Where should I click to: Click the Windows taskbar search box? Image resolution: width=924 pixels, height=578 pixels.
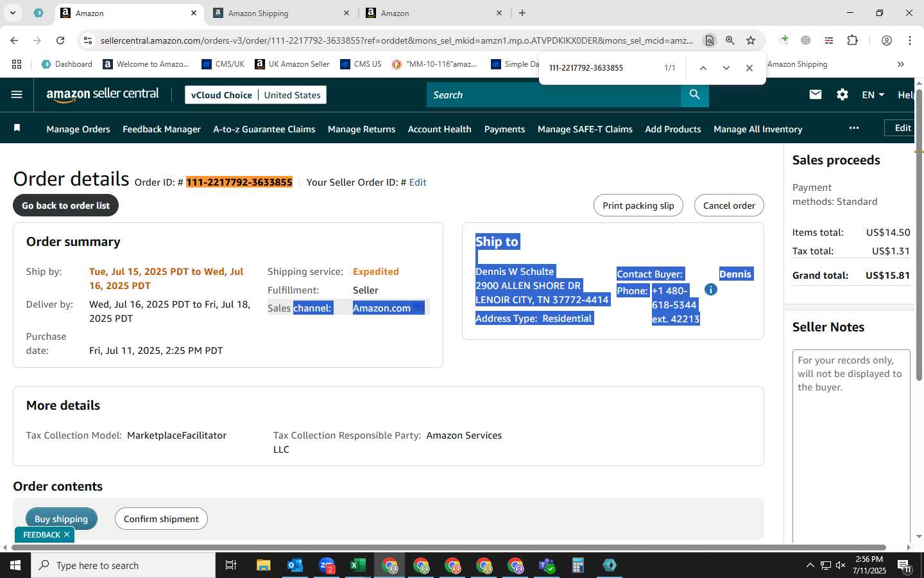[123, 565]
